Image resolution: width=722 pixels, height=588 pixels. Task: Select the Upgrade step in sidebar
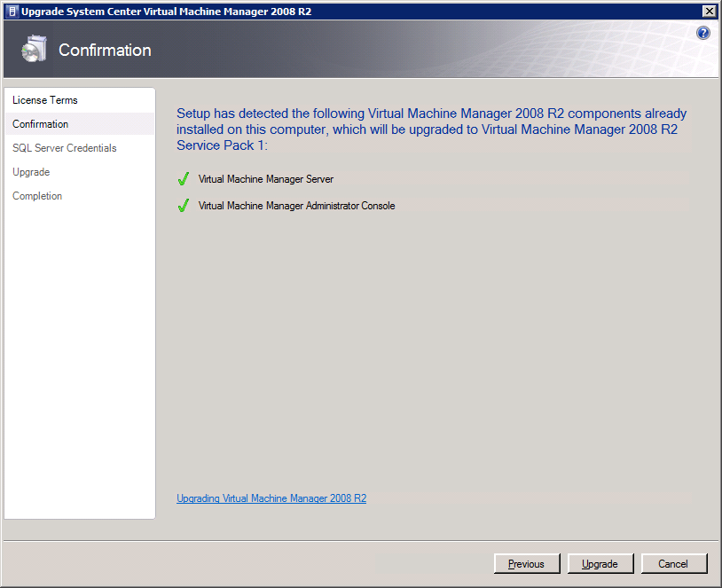(x=31, y=172)
